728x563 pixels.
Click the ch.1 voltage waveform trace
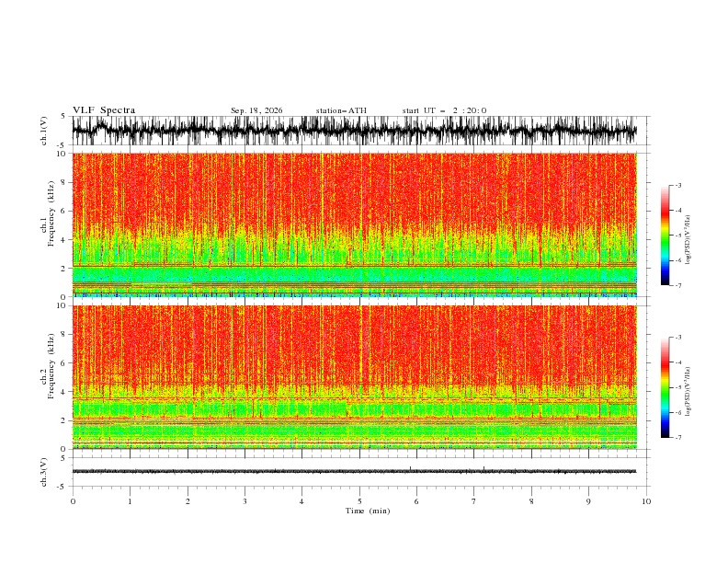click(x=354, y=131)
